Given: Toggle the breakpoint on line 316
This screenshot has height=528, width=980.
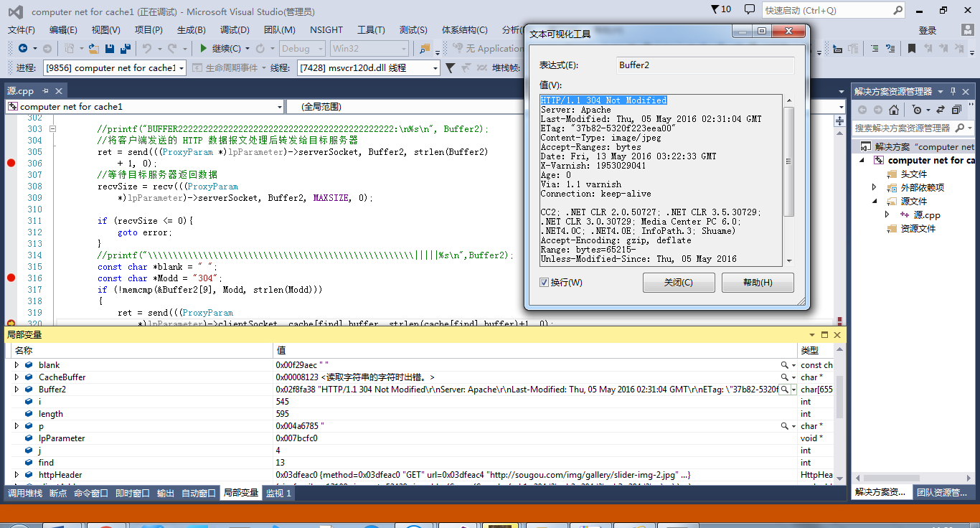Looking at the screenshot, I should pyautogui.click(x=11, y=278).
